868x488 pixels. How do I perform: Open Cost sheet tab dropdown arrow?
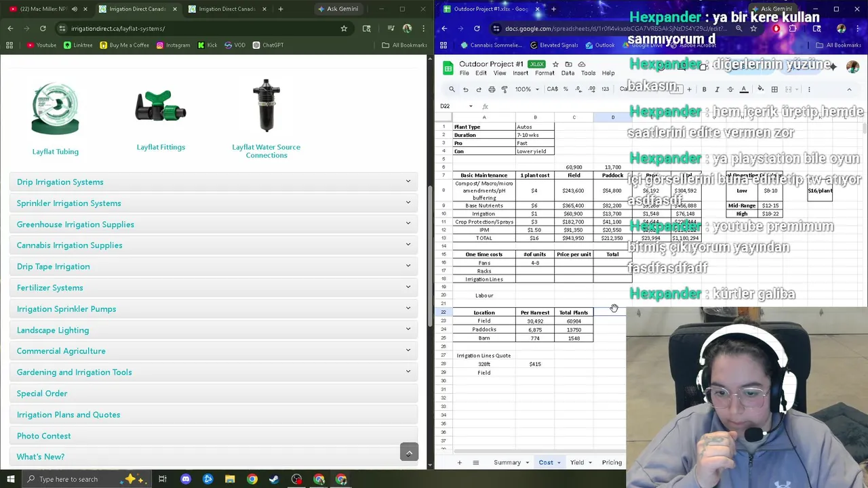click(559, 463)
